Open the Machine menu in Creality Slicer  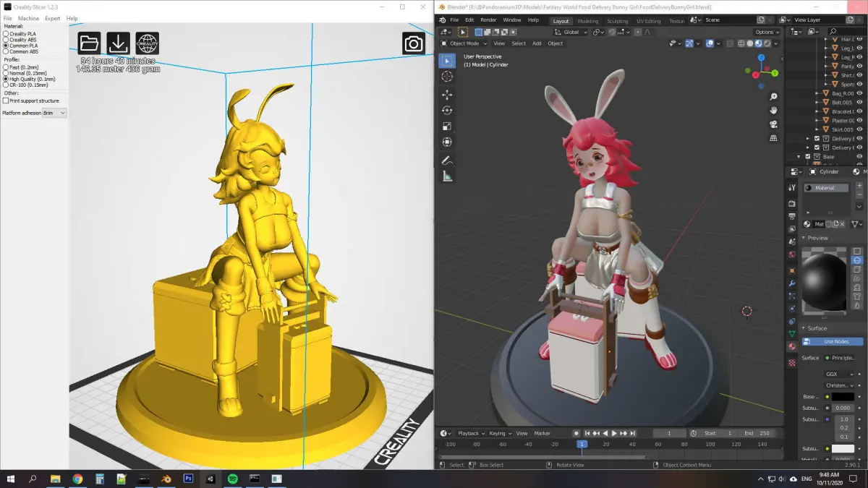click(x=28, y=18)
